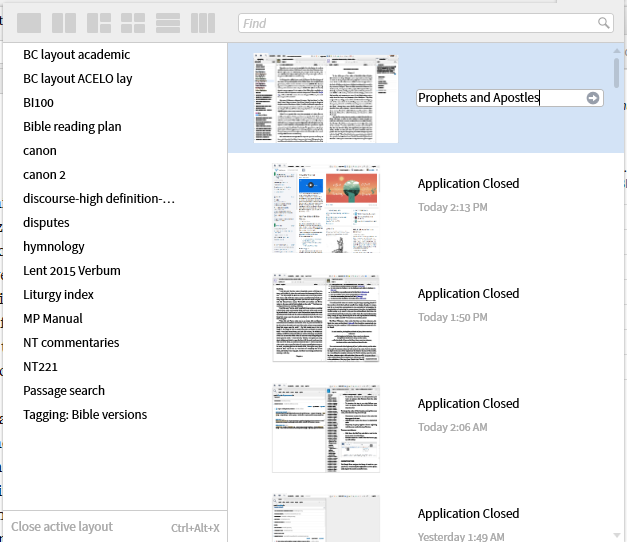Image resolution: width=627 pixels, height=542 pixels.
Task: Open the current layout snapshot thumbnail
Action: point(326,98)
